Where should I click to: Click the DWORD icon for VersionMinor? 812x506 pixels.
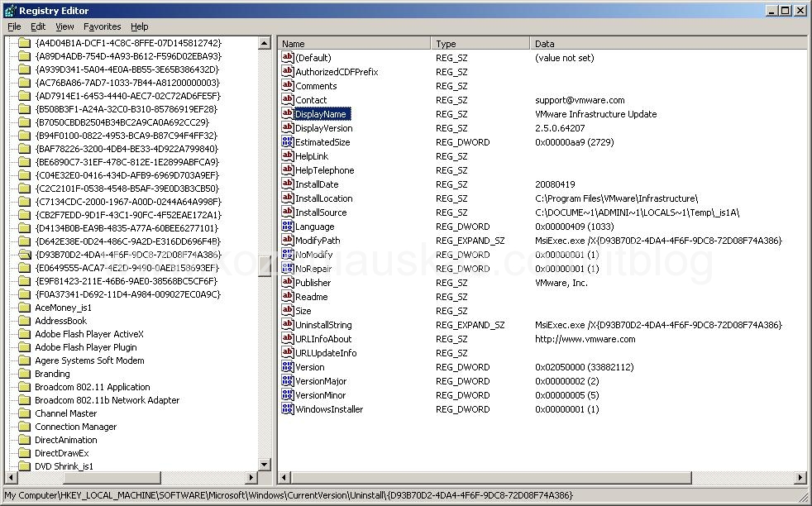(x=288, y=394)
